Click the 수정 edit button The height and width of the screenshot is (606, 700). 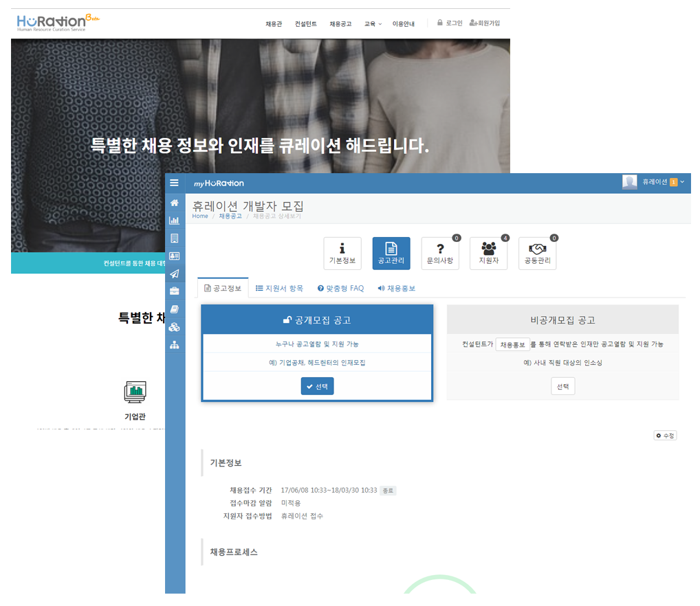tap(665, 435)
